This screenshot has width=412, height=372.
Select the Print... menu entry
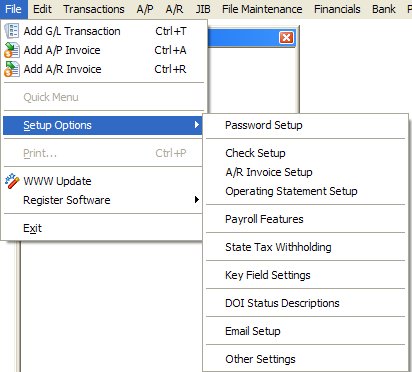(x=103, y=153)
